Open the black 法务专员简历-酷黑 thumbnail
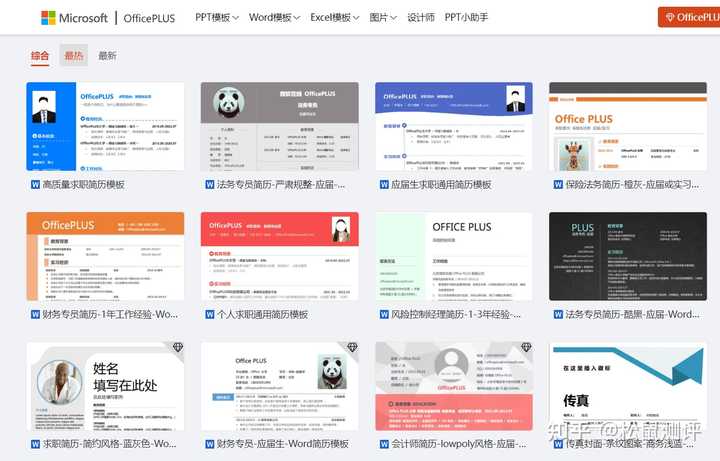720x461 pixels. 628,256
